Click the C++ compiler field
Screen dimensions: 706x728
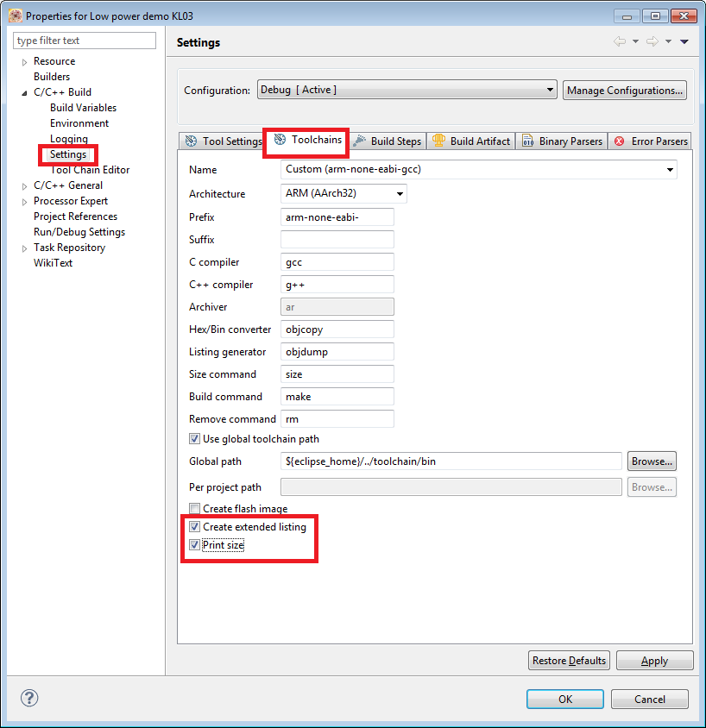(337, 284)
